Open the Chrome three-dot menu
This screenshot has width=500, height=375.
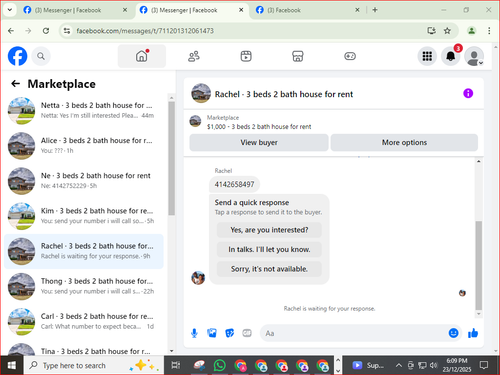point(489,31)
